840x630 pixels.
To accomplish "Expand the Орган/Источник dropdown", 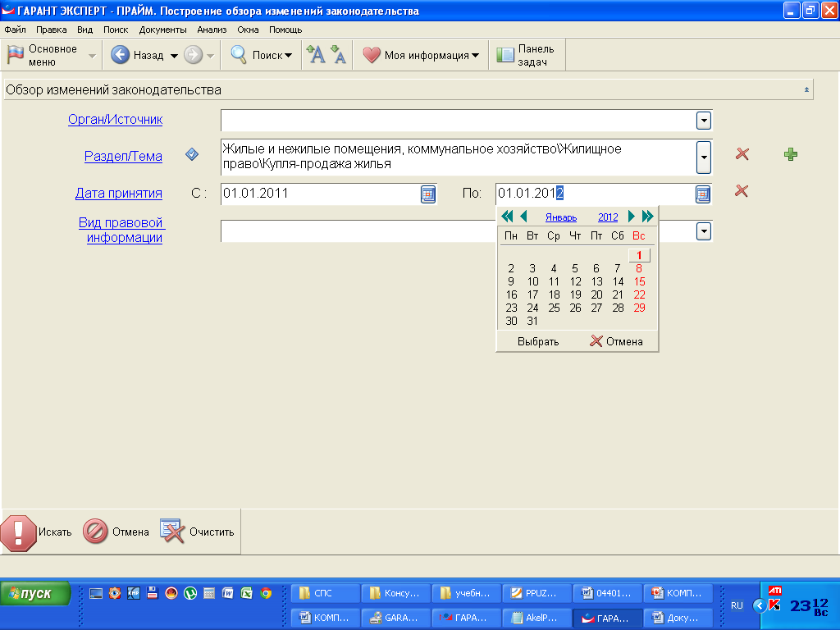I will click(703, 121).
